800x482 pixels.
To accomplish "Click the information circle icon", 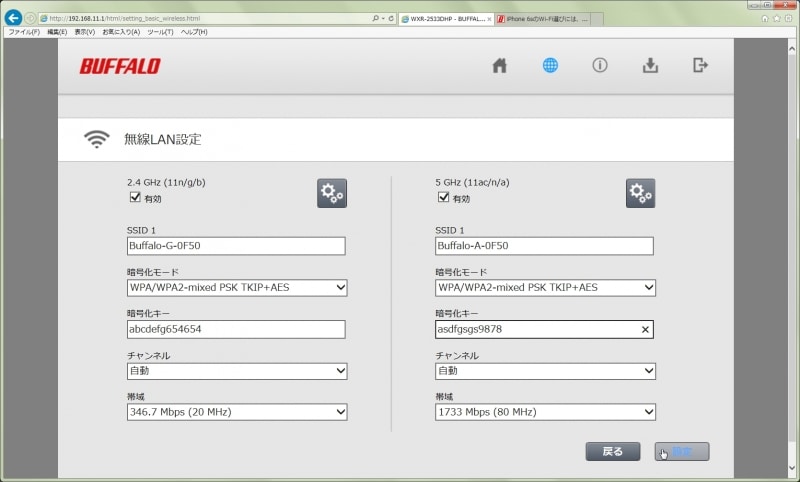I will (x=600, y=66).
